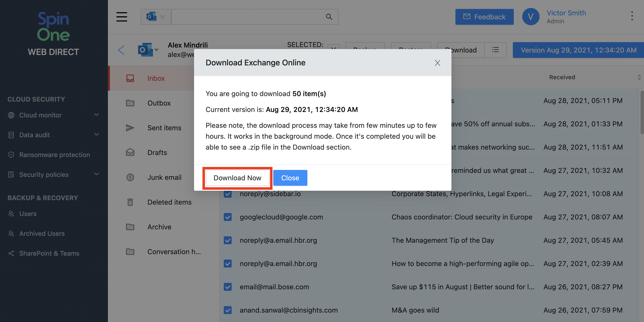This screenshot has height=322, width=644.
Task: Toggle checkbox for email@mail.bose.com message
Action: click(227, 287)
